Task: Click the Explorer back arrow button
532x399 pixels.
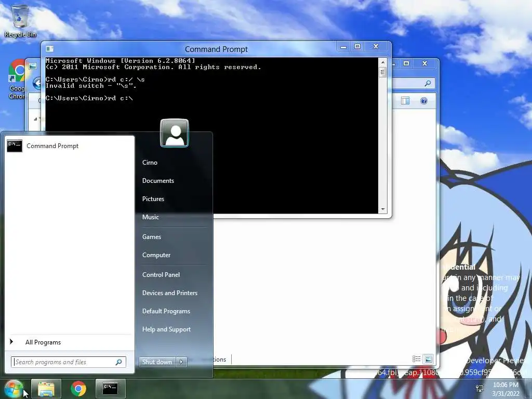Action: (37, 83)
